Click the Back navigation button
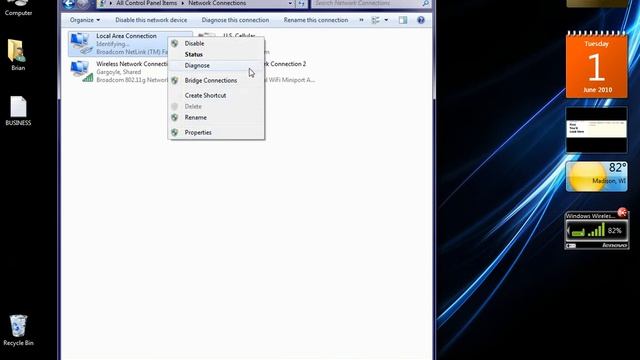The image size is (640, 360). [x=69, y=4]
